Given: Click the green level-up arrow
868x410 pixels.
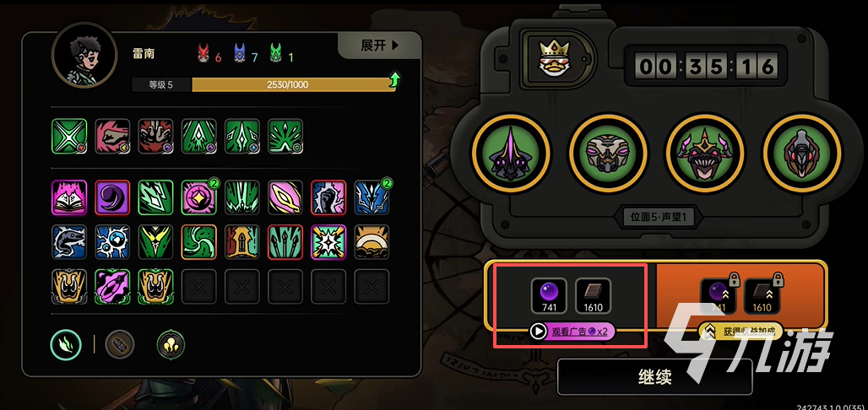Looking at the screenshot, I should coord(394,79).
